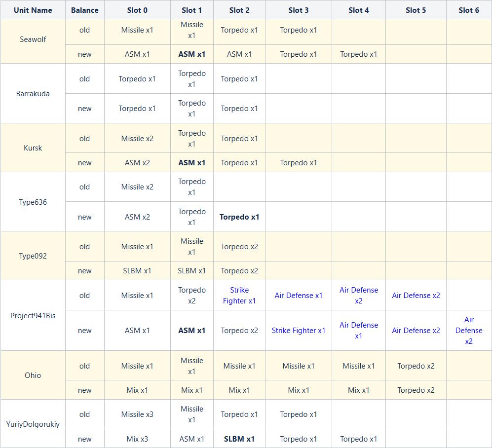
Task: Click SLBM x1 in Type092 new Slot 0
Action: [137, 271]
